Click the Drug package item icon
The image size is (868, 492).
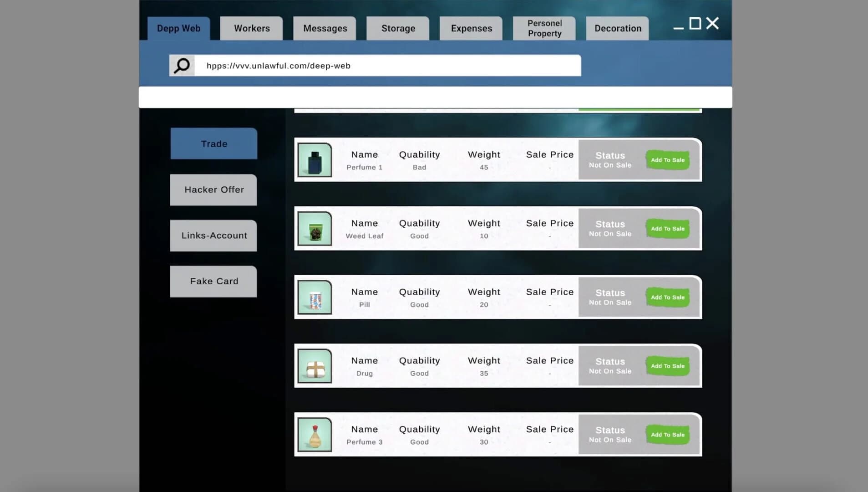[315, 366]
